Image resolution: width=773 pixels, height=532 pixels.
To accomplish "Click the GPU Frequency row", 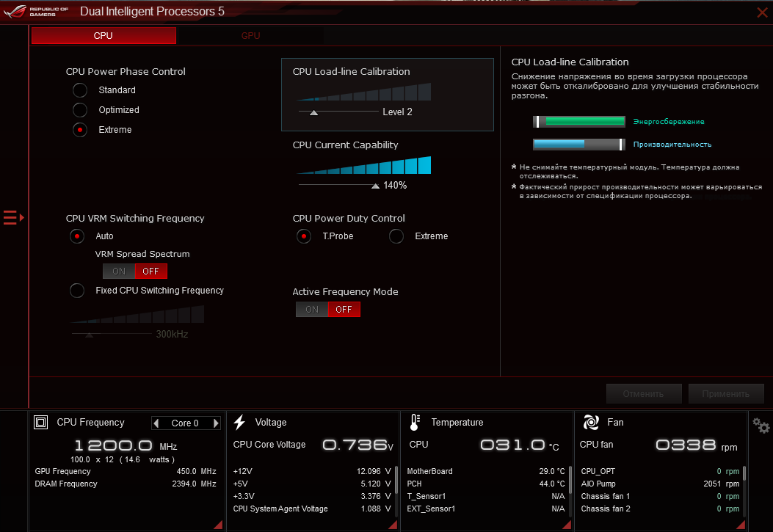I will coord(126,471).
